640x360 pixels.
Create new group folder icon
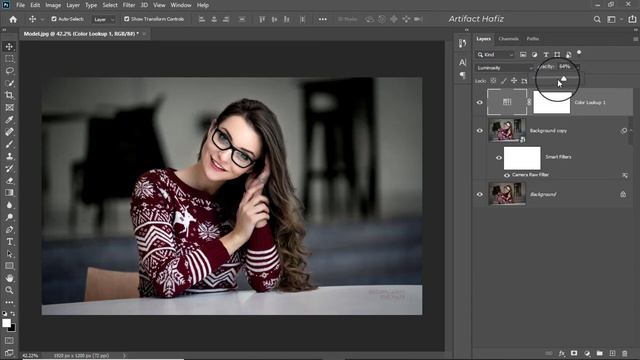coord(599,353)
